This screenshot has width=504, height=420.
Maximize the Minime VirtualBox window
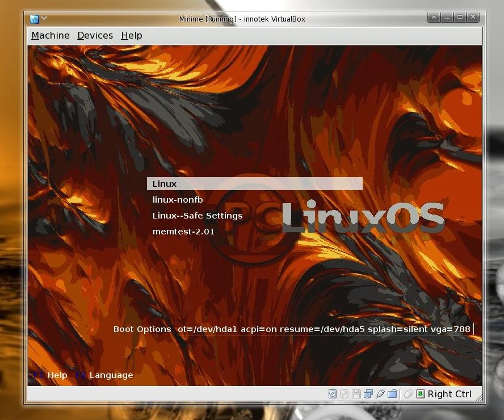[460, 18]
